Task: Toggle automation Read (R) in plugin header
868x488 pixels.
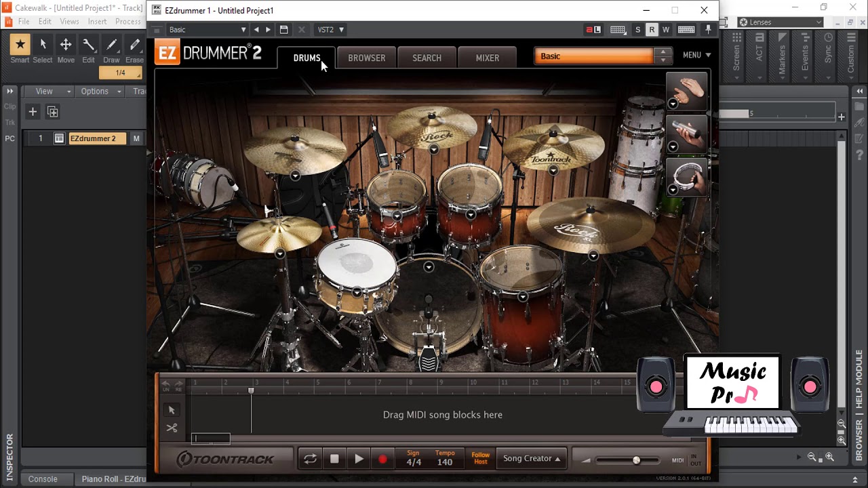Action: pyautogui.click(x=652, y=30)
